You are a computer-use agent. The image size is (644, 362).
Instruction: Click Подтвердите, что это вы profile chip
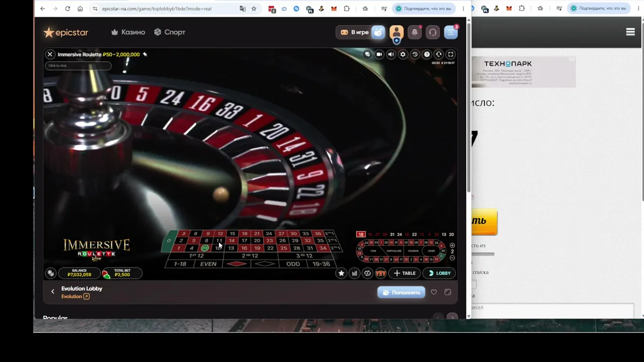[x=423, y=9]
